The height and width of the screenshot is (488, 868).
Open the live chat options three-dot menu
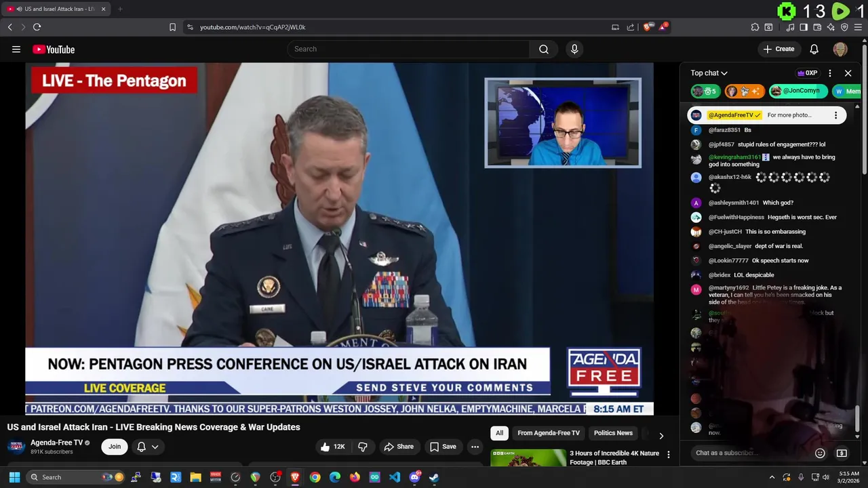830,73
